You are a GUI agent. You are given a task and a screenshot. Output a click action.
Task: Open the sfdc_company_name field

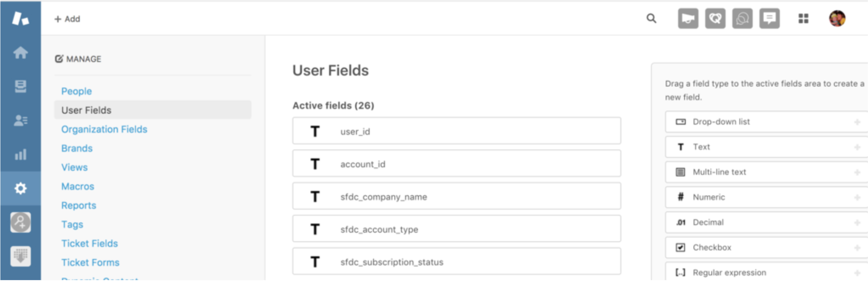(x=456, y=196)
